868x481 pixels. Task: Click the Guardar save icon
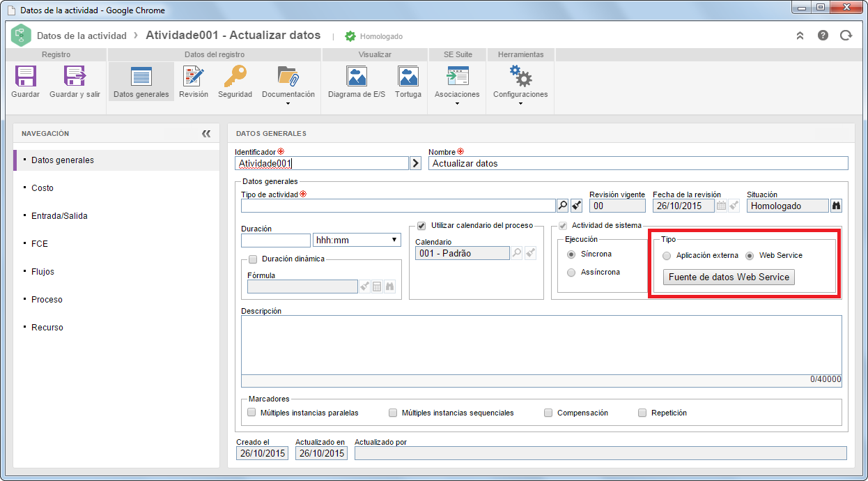[x=25, y=77]
